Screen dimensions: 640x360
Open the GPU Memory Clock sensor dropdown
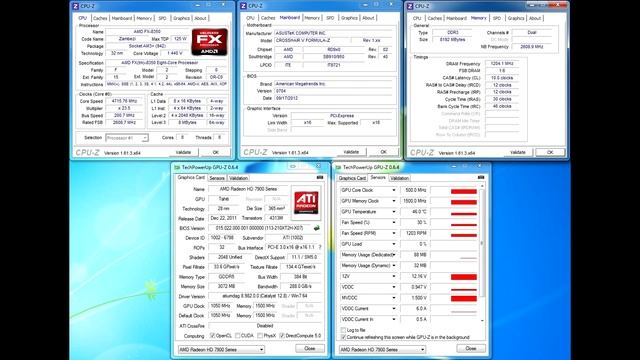click(x=393, y=201)
